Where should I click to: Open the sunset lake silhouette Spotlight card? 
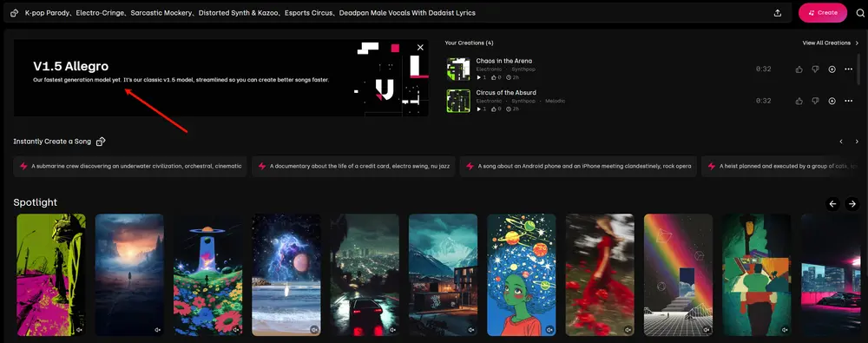[129, 275]
